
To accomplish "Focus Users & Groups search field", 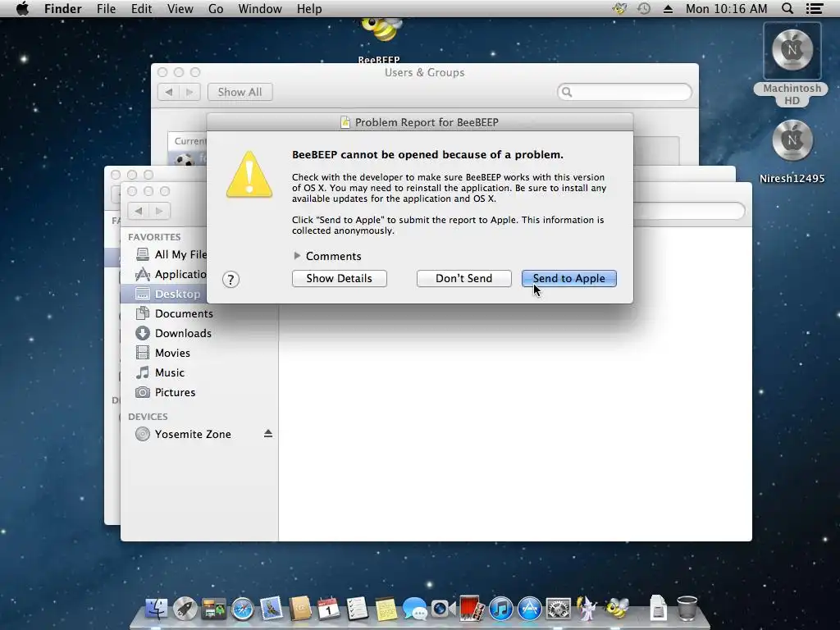I will pyautogui.click(x=624, y=92).
